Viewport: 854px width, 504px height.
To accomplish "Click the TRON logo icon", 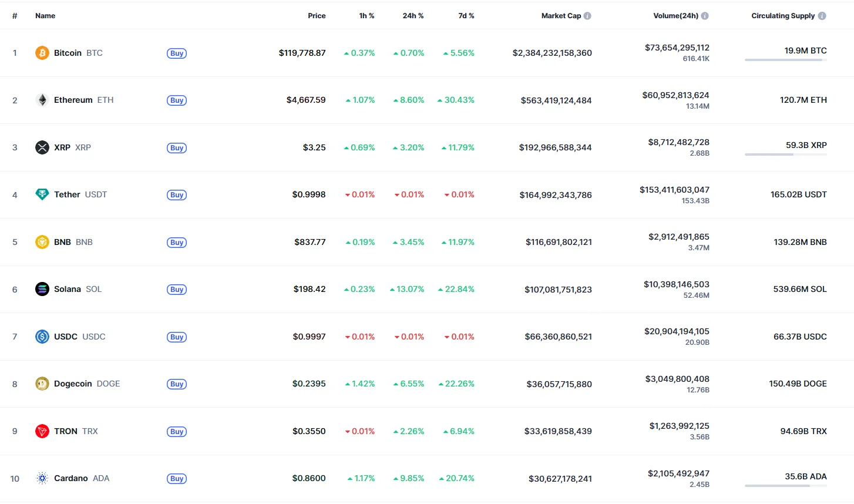I will tap(42, 431).
